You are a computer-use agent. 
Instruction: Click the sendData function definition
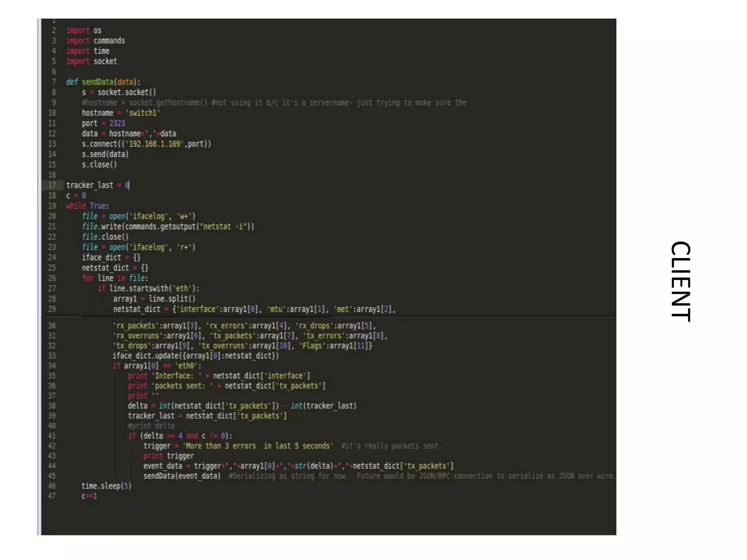point(97,82)
